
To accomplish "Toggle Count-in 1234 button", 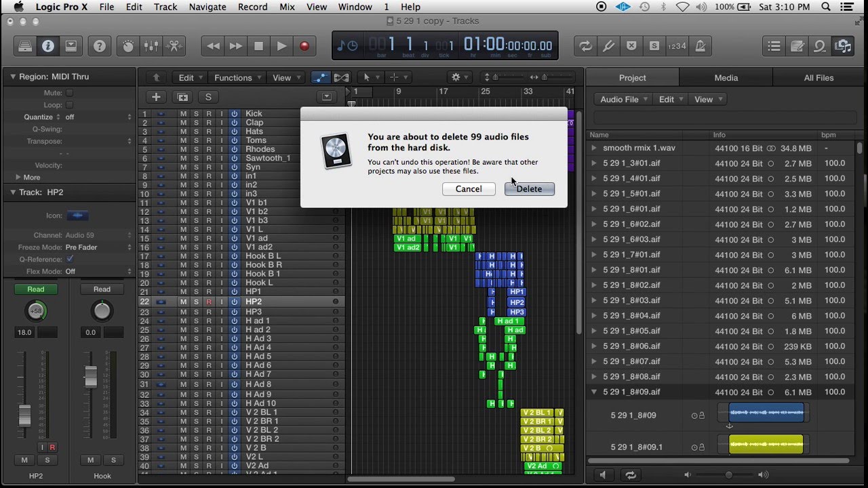I will point(677,46).
